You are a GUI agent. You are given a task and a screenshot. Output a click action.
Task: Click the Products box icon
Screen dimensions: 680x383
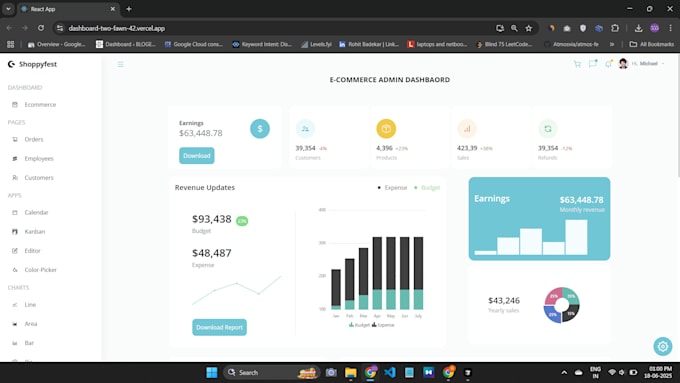[386, 128]
